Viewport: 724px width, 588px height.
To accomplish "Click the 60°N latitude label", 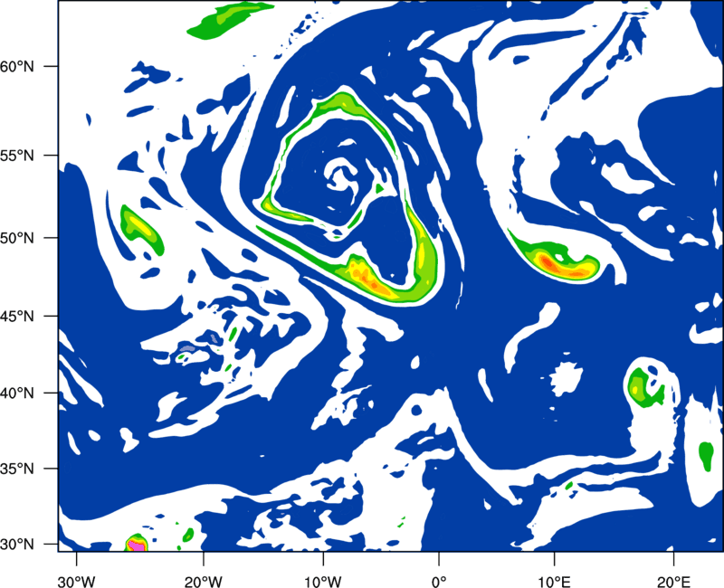I will pos(17,66).
